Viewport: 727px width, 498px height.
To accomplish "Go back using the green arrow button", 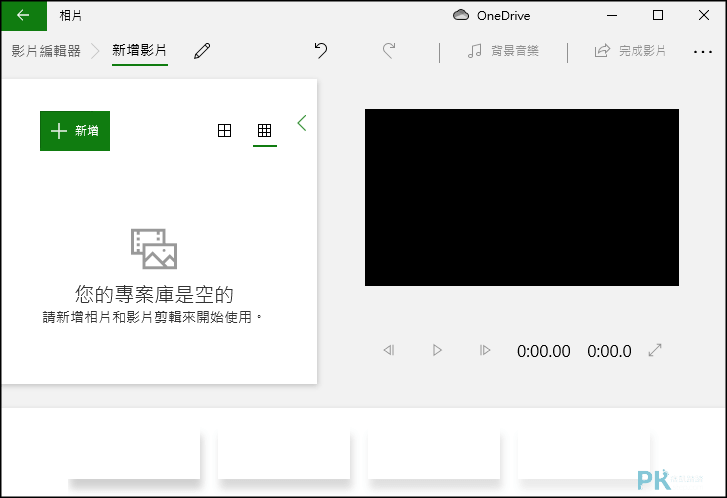I will (x=24, y=15).
